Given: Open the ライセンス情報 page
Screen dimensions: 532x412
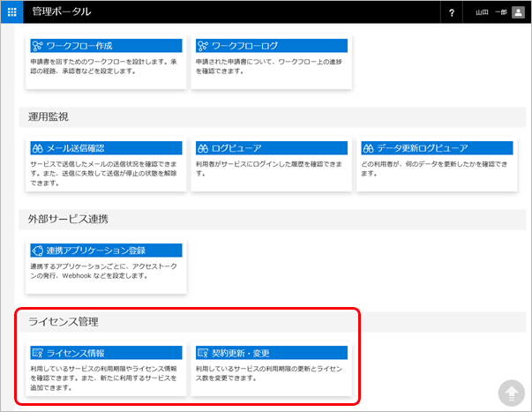Looking at the screenshot, I should [75, 353].
